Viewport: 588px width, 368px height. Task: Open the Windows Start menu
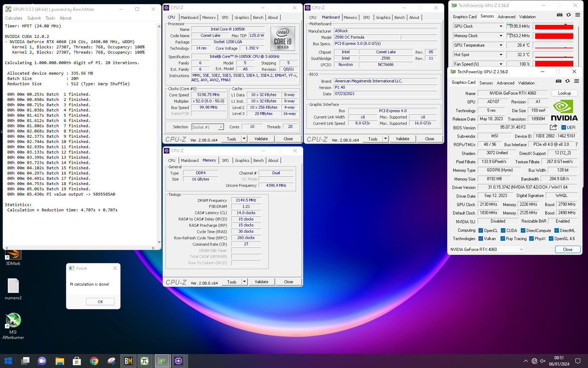[x=8, y=361]
